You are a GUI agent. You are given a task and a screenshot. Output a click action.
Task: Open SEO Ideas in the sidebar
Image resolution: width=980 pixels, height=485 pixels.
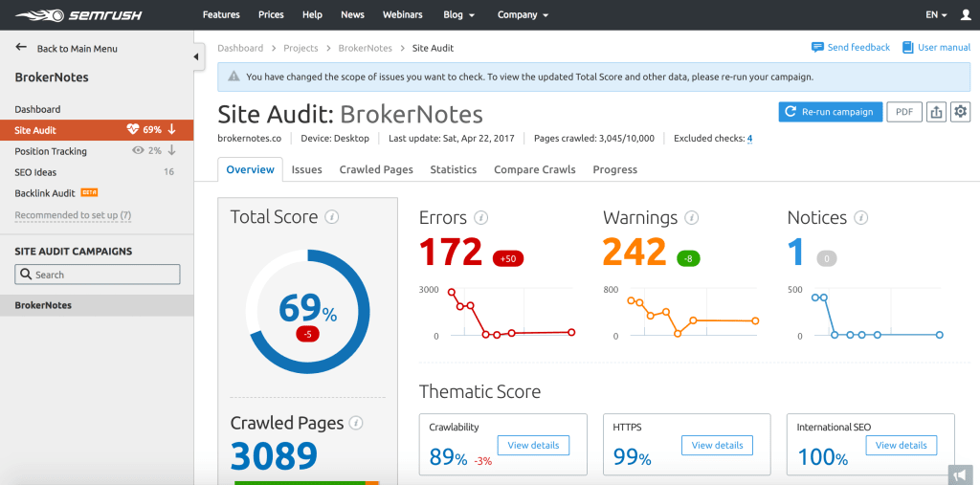(35, 172)
